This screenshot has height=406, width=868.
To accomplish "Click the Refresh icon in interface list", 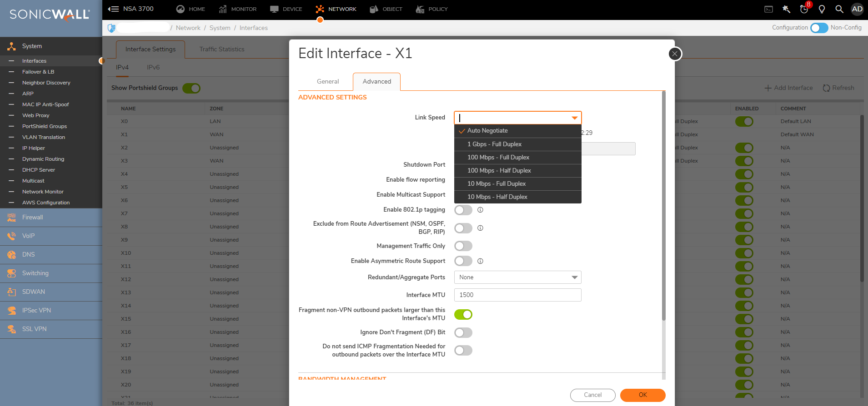I will pos(826,88).
